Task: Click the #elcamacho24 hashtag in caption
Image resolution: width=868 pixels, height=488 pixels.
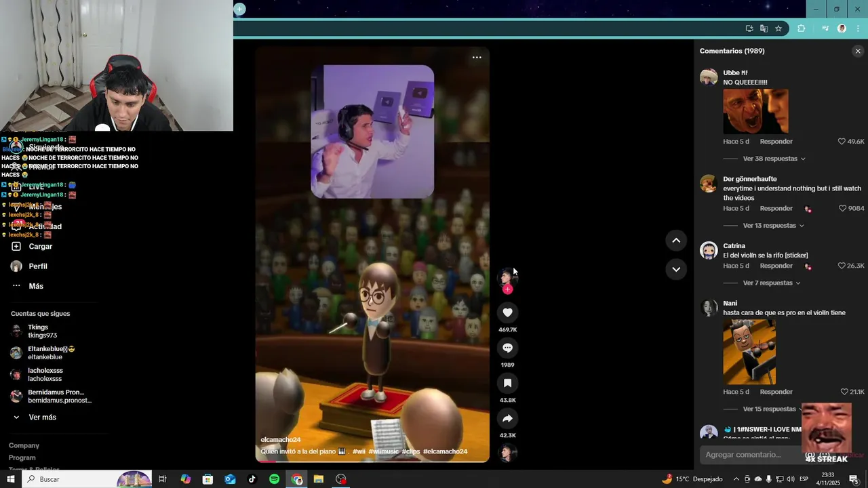Action: [446, 451]
